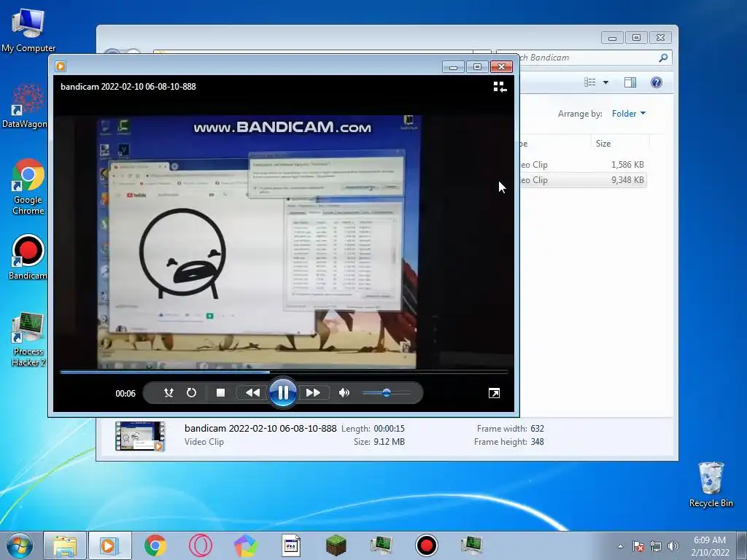Open Bandicam recorder from taskbar
Image resolution: width=747 pixels, height=560 pixels.
(x=426, y=545)
